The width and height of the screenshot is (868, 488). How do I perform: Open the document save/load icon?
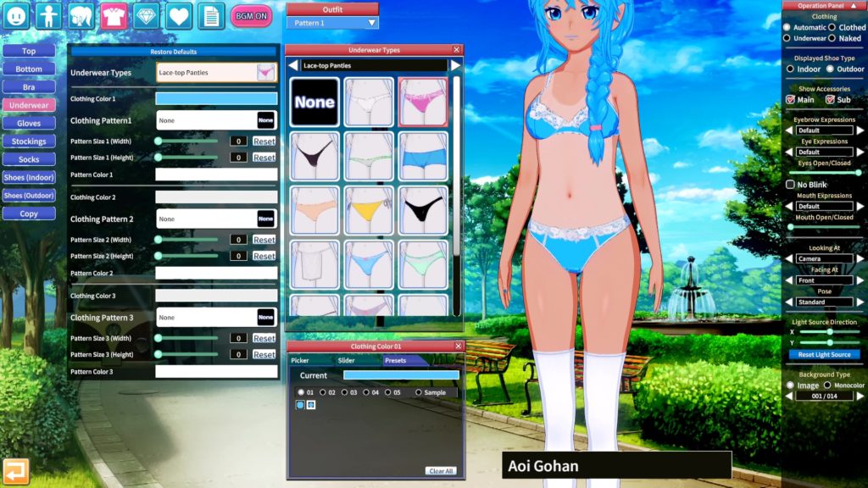211,16
